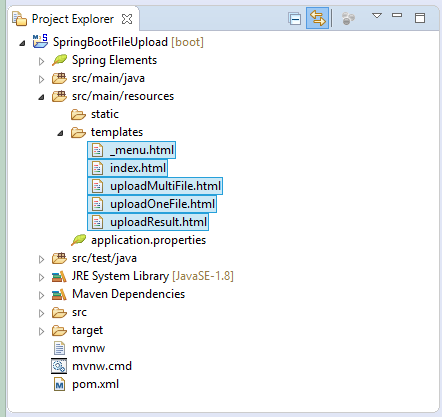Click the application.properties leaf icon

pyautogui.click(x=78, y=240)
